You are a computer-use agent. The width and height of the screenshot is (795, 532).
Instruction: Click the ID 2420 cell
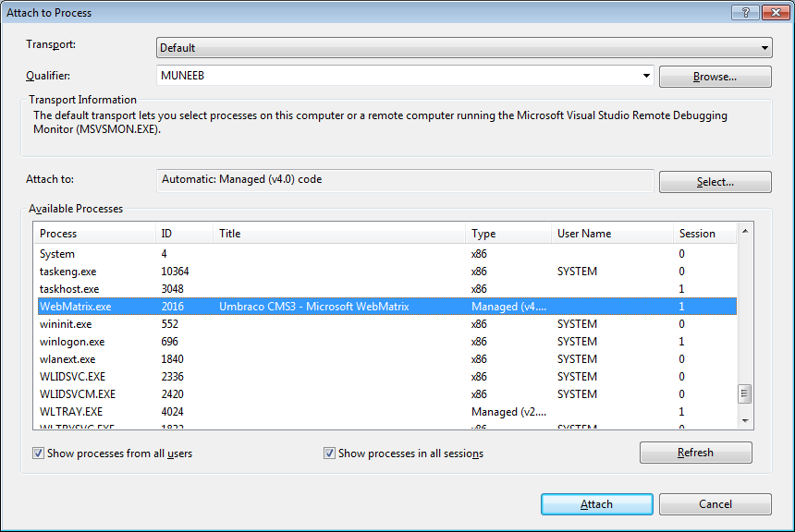[172, 394]
